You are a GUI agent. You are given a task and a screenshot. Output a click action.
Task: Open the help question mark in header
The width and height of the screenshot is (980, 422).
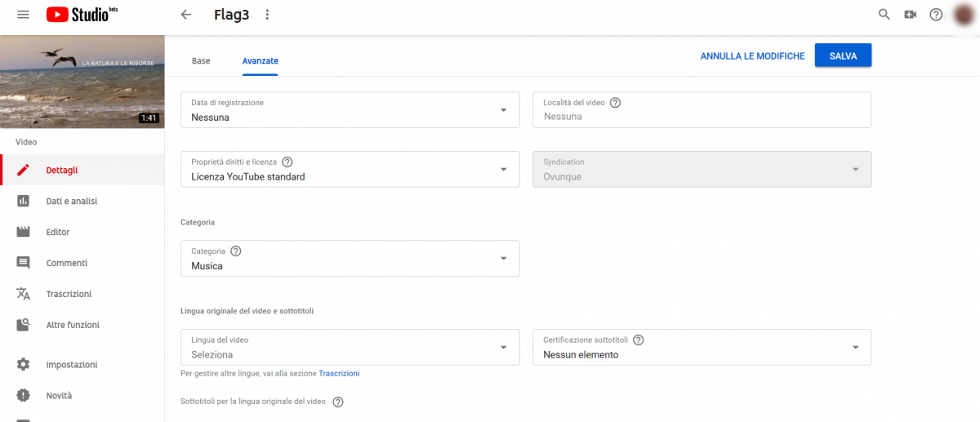click(x=936, y=15)
